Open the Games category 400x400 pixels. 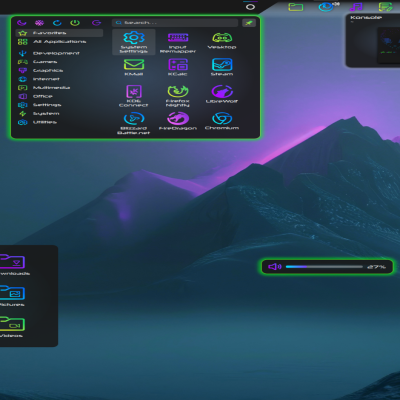point(59,62)
